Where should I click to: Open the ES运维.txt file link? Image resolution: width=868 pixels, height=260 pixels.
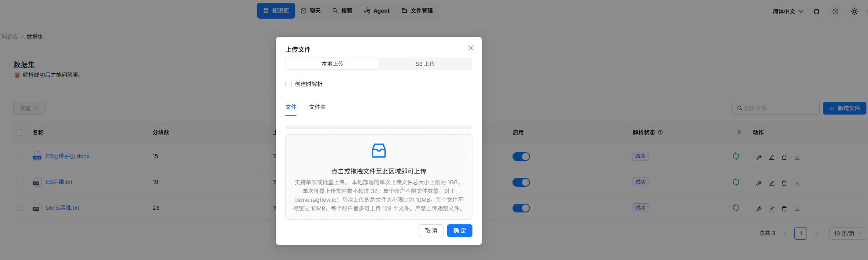point(59,182)
